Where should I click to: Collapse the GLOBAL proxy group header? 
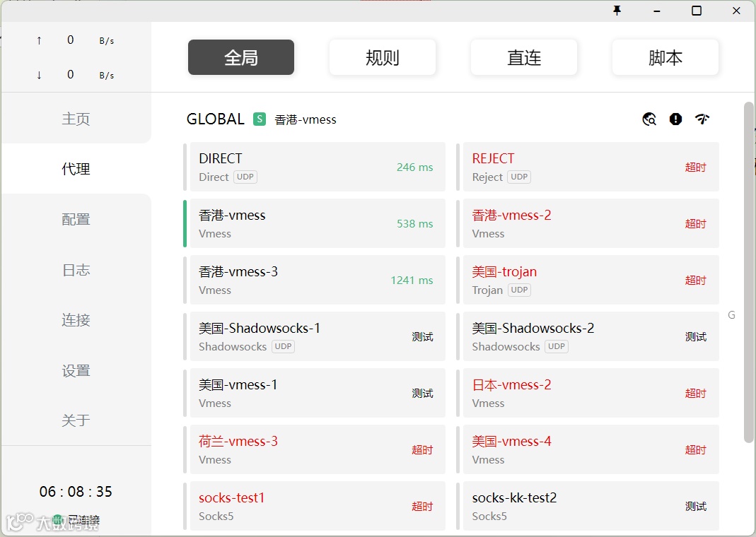click(216, 119)
